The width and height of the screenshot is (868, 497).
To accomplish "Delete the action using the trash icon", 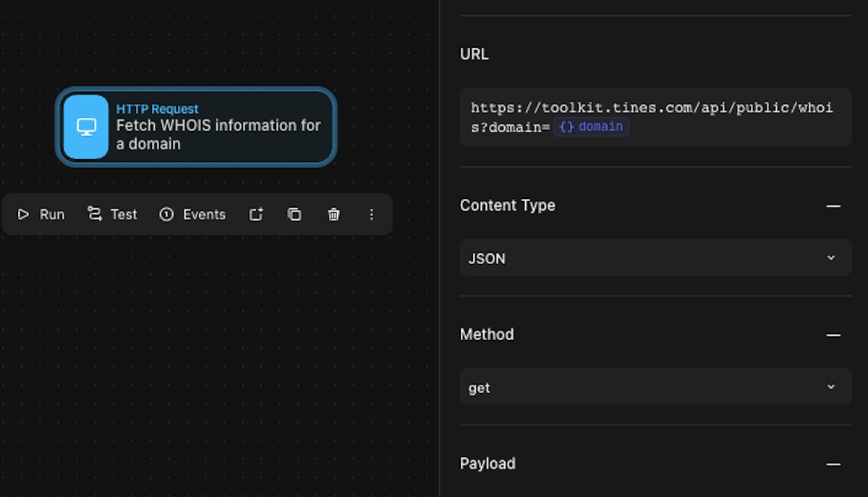I will coord(333,214).
